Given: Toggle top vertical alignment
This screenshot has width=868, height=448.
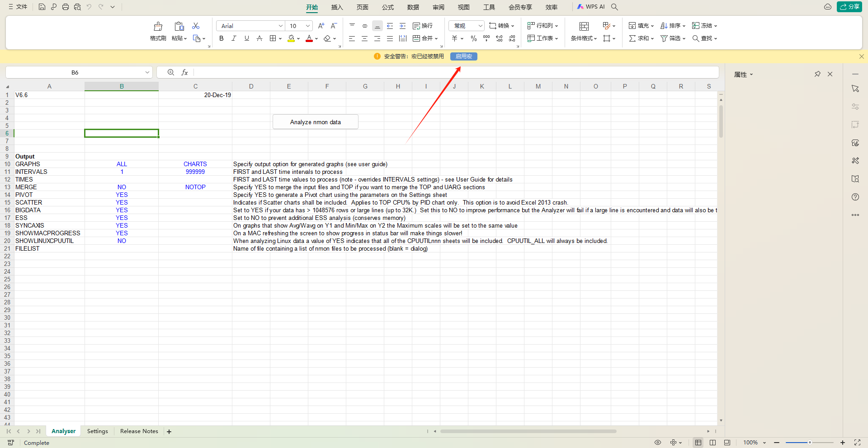Looking at the screenshot, I should [352, 26].
